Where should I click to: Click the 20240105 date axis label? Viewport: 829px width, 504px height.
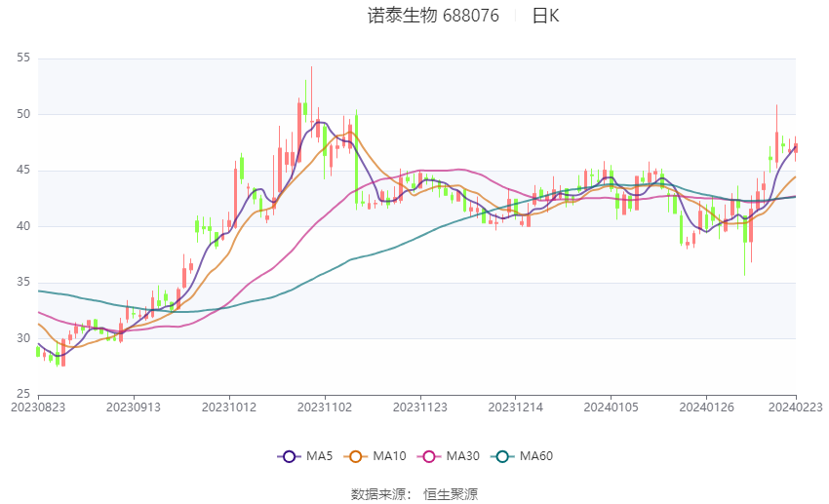point(611,407)
